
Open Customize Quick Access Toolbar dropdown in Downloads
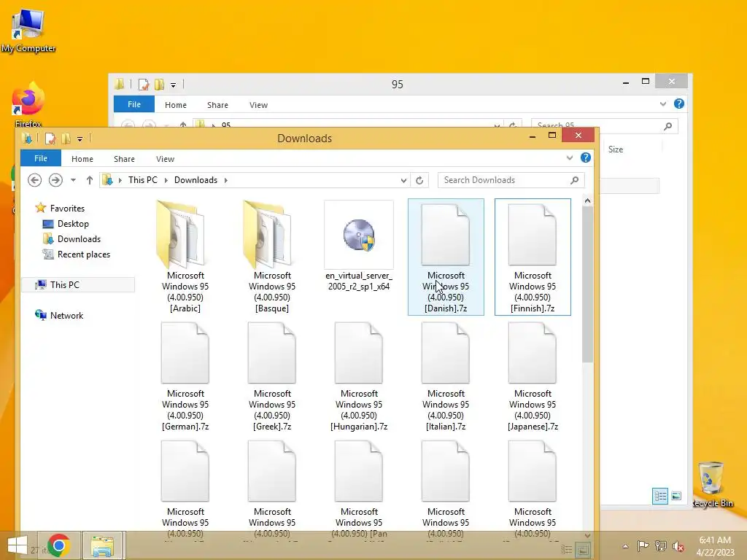tap(80, 139)
